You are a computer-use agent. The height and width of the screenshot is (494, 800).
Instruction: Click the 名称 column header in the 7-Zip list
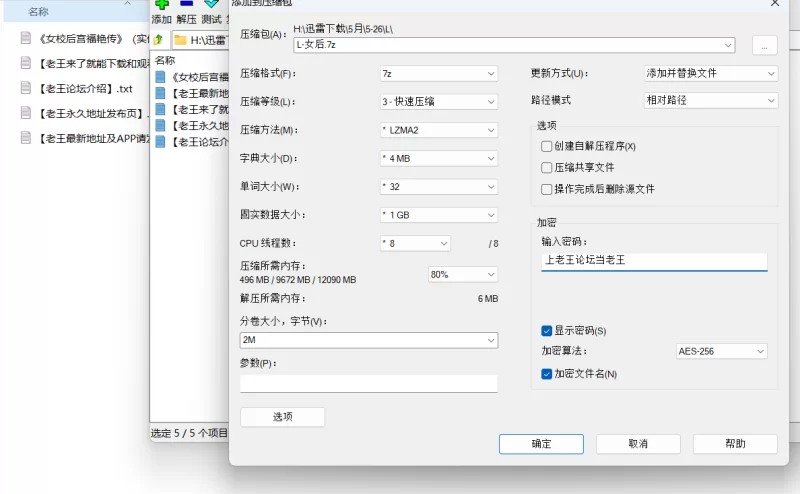click(x=165, y=60)
